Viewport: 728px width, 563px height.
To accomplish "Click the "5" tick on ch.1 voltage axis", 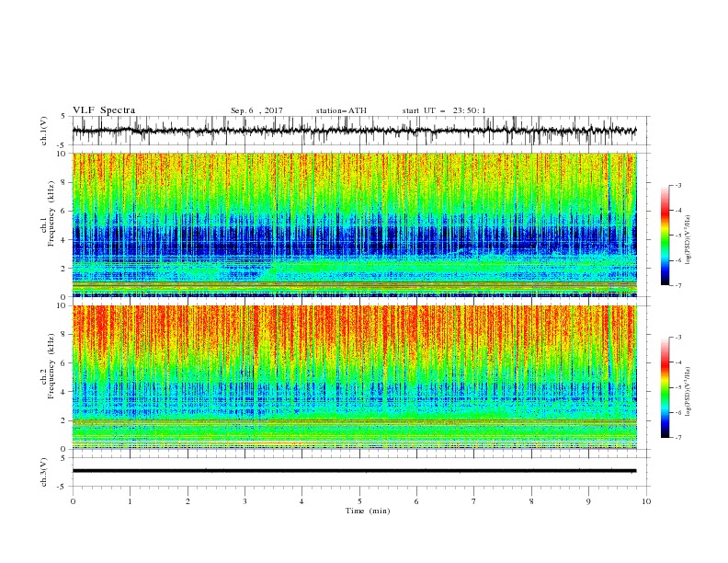I will click(64, 117).
